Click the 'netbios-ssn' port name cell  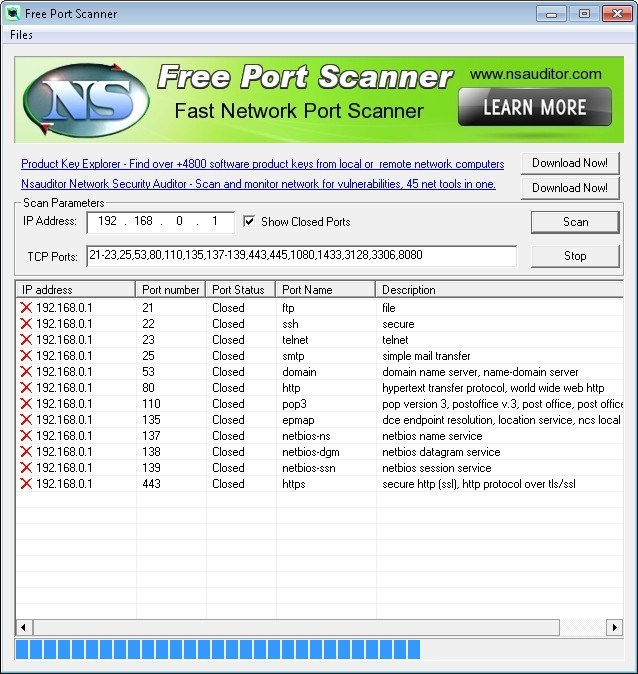(x=309, y=468)
